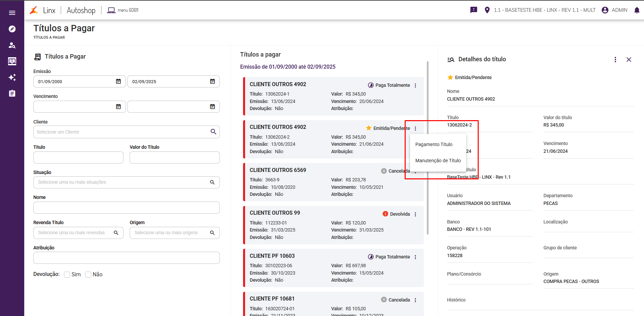Open the hamburger menu in sidebar
This screenshot has height=316, width=644.
pyautogui.click(x=12, y=13)
